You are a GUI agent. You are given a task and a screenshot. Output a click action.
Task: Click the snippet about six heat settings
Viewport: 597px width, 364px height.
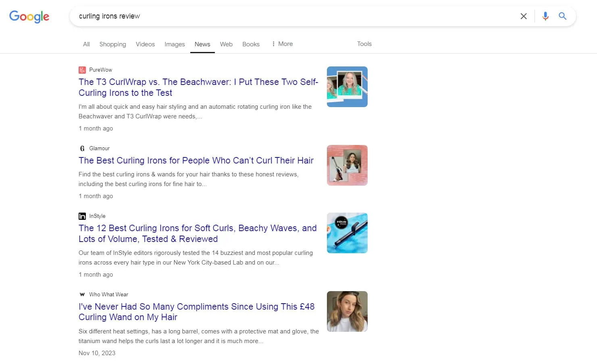[199, 336]
